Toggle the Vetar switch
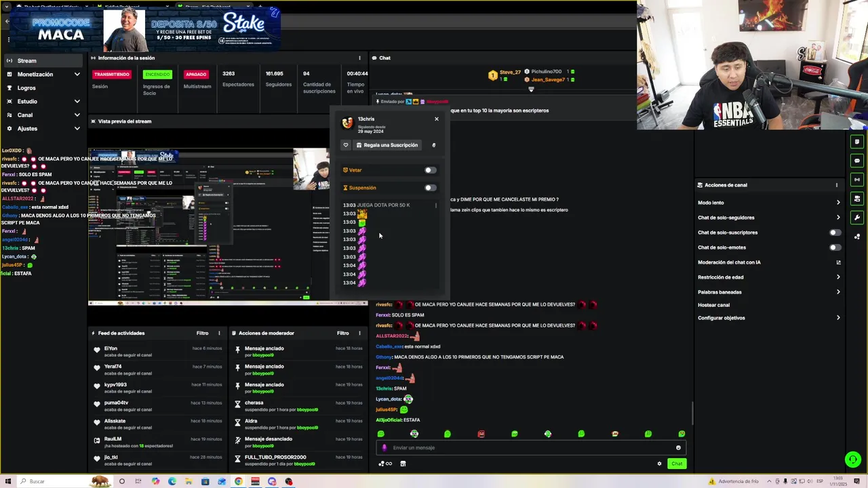The width and height of the screenshot is (868, 488). pyautogui.click(x=431, y=170)
